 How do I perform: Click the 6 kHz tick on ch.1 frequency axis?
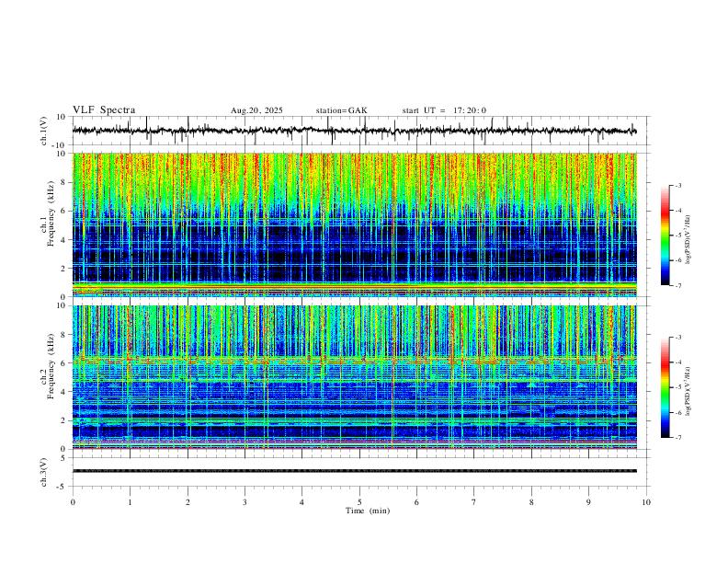click(63, 211)
